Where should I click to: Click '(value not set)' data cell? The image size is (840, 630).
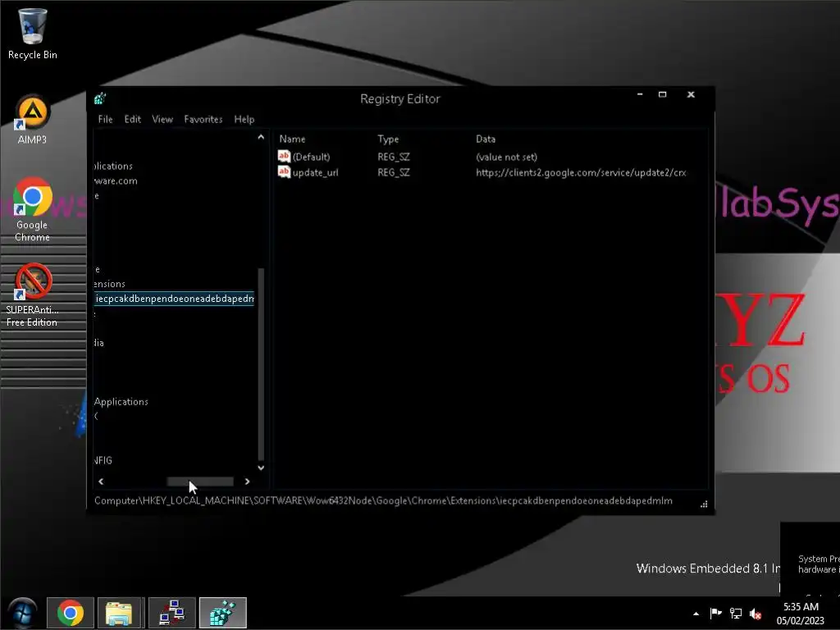click(x=506, y=157)
